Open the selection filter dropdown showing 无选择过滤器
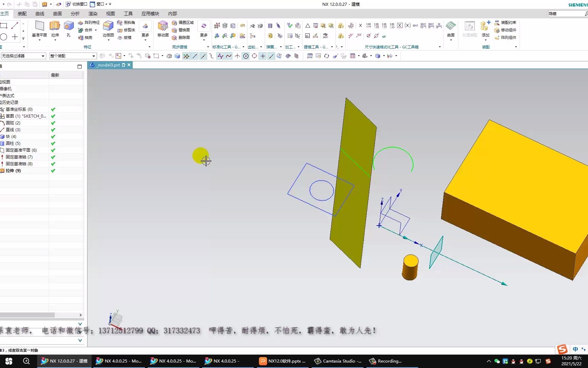Image resolution: width=588 pixels, height=368 pixels. [x=43, y=56]
